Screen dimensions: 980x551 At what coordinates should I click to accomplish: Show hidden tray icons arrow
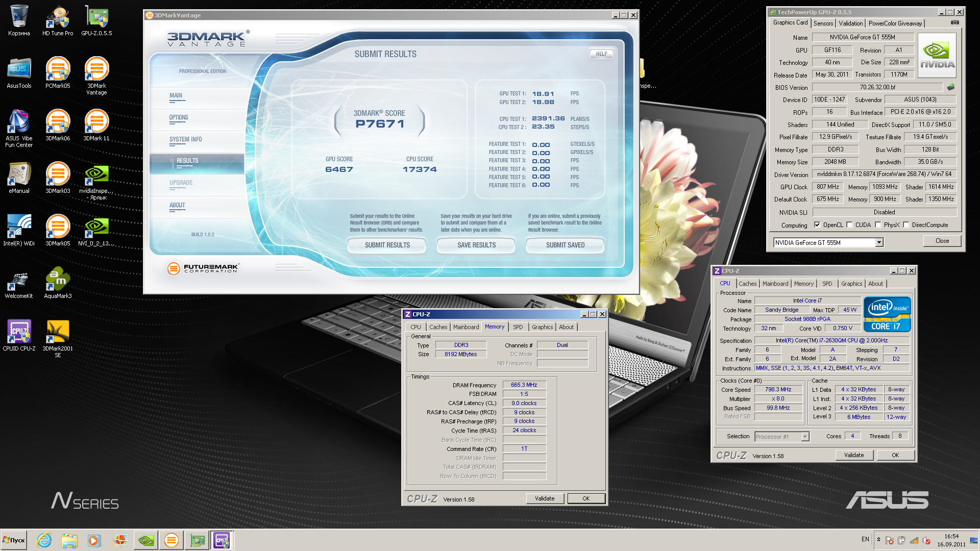[x=878, y=539]
